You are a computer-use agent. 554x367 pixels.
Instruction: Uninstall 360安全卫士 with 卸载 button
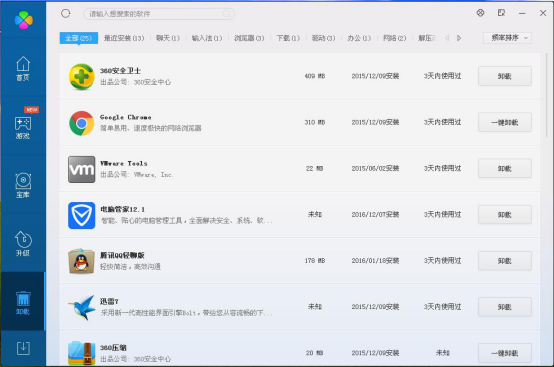pyautogui.click(x=505, y=76)
